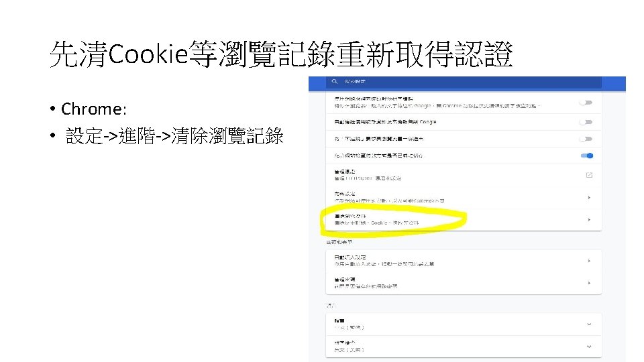Expand the language row chevron
Viewport: 644px width, 362px height.
coord(589,324)
